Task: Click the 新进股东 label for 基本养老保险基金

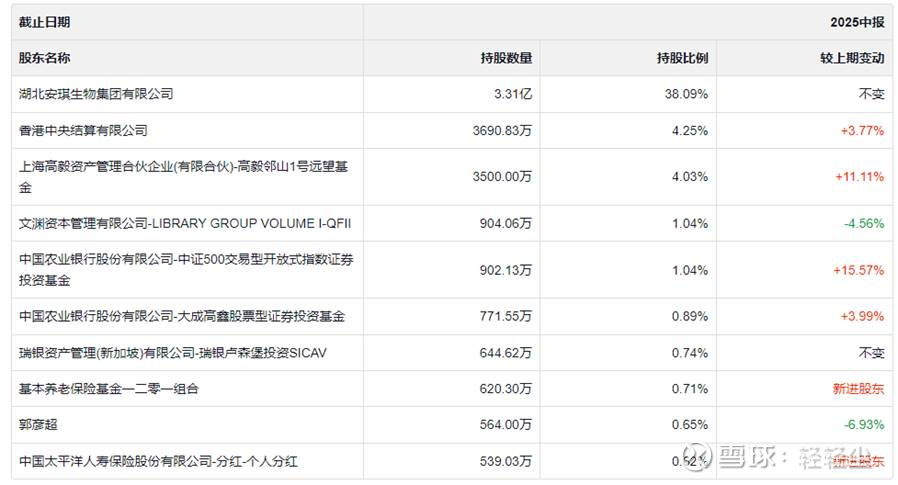Action: tap(858, 388)
